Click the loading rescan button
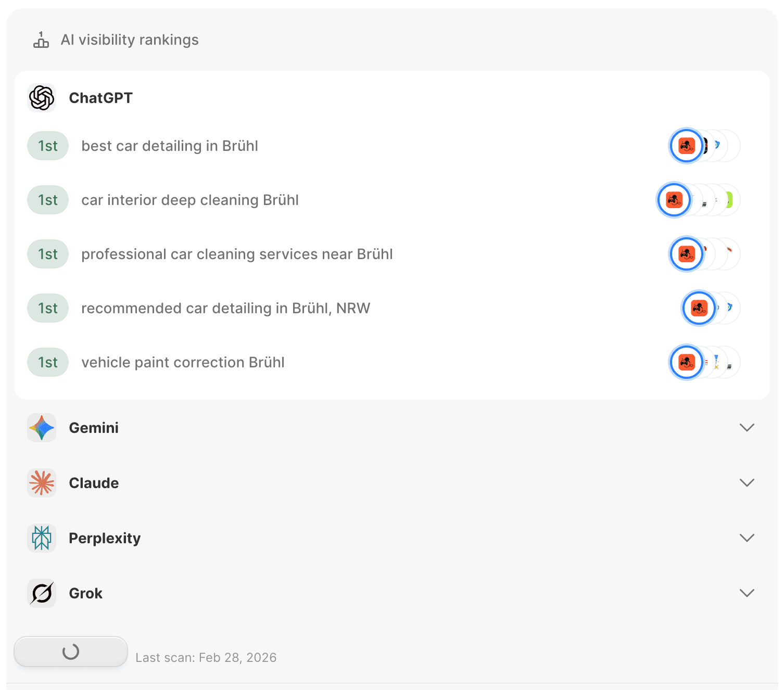This screenshot has height=690, width=784. pyautogui.click(x=71, y=651)
